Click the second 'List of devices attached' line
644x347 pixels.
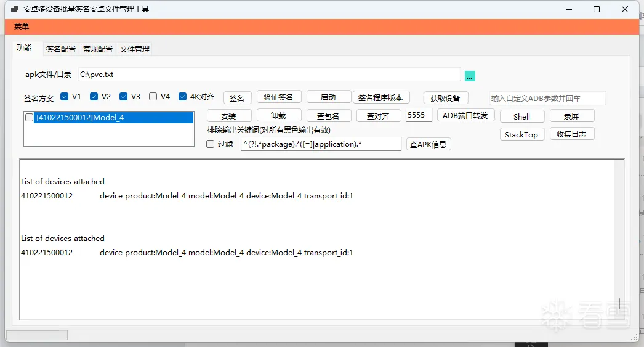(63, 239)
